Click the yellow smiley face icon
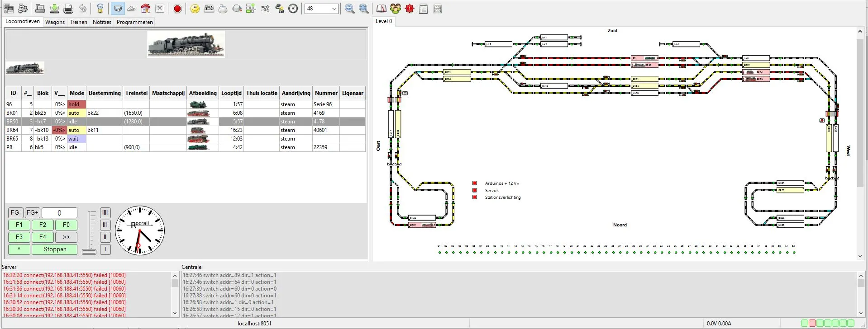This screenshot has width=868, height=329. tap(195, 9)
